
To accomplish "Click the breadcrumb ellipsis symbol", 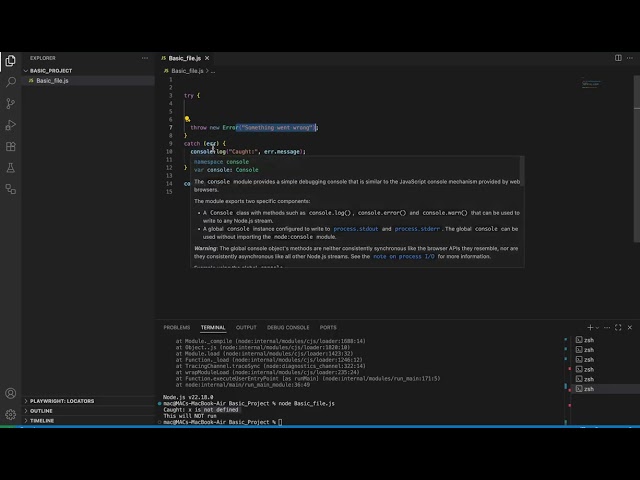I will (213, 71).
